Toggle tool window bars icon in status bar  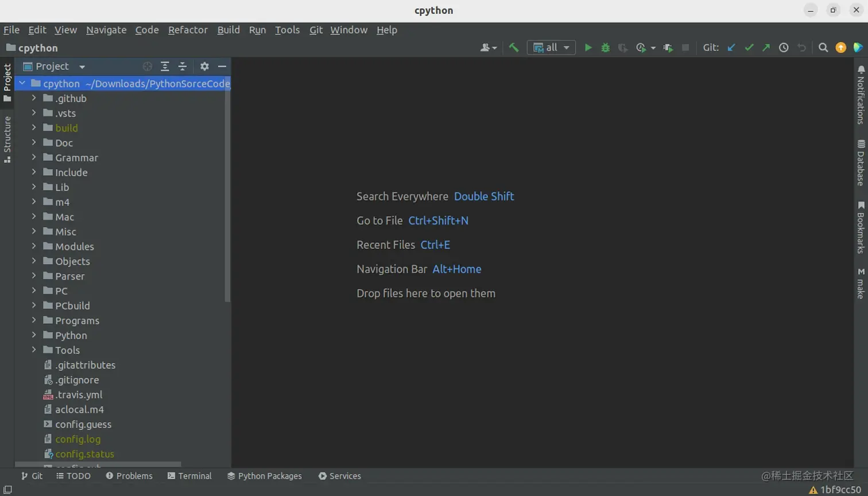pos(7,490)
